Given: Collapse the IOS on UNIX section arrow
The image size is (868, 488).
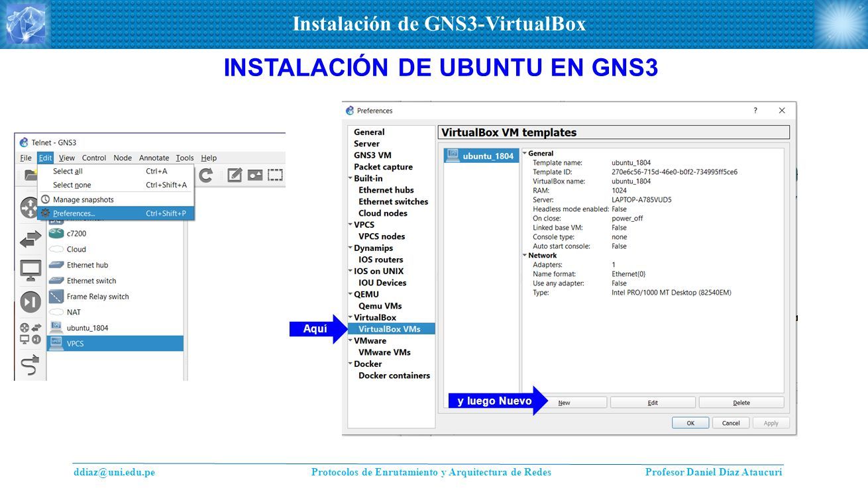Looking at the screenshot, I should point(350,271).
